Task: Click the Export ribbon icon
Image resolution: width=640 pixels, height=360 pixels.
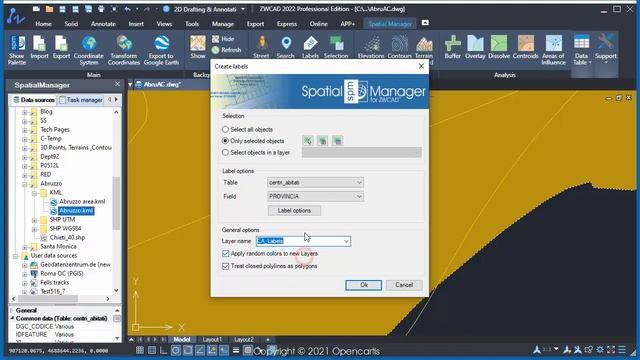Action: point(61,47)
